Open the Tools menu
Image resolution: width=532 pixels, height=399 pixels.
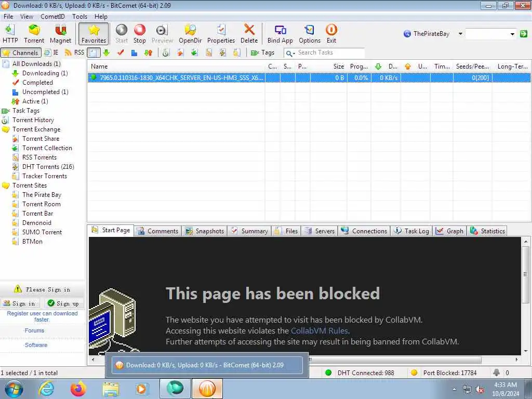(79, 16)
